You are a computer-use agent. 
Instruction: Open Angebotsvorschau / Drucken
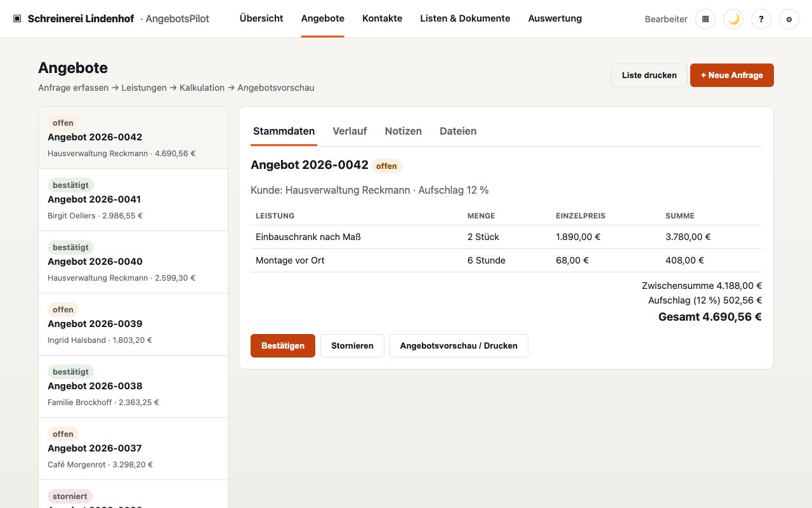(x=459, y=346)
